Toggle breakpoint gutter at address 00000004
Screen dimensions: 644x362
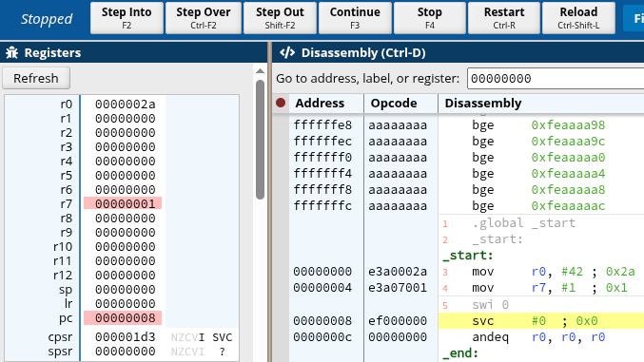click(x=281, y=288)
